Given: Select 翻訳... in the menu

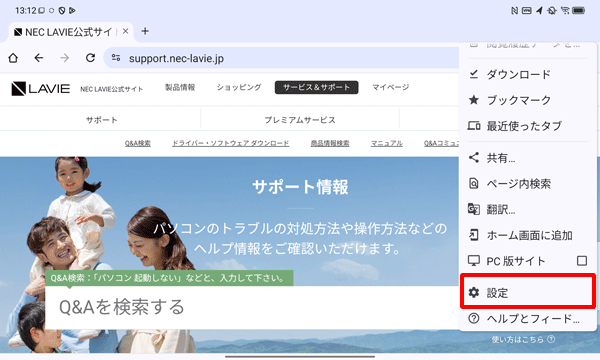Looking at the screenshot, I should coord(528,209).
